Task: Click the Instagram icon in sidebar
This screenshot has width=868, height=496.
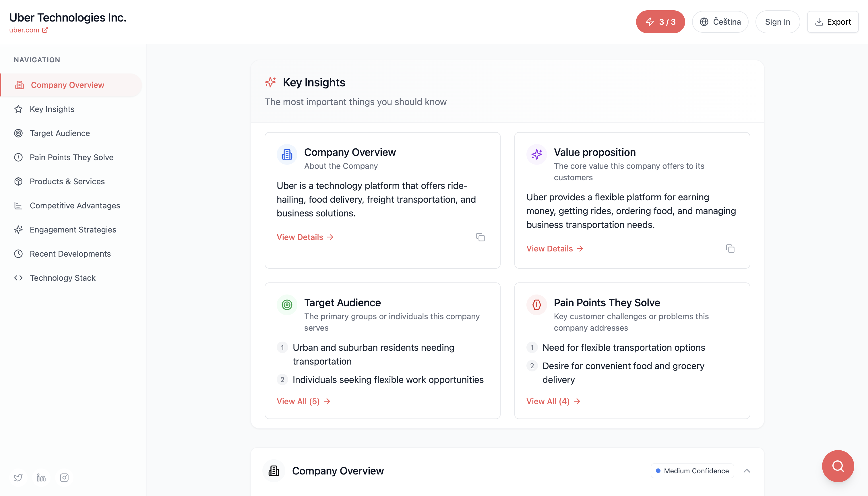Action: [x=64, y=478]
